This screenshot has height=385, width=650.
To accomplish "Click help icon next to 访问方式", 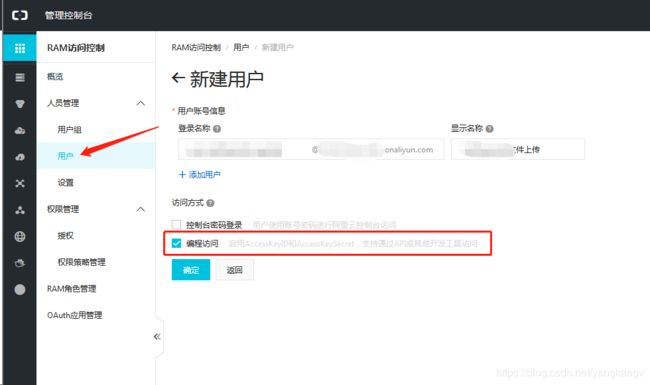I will (x=210, y=203).
